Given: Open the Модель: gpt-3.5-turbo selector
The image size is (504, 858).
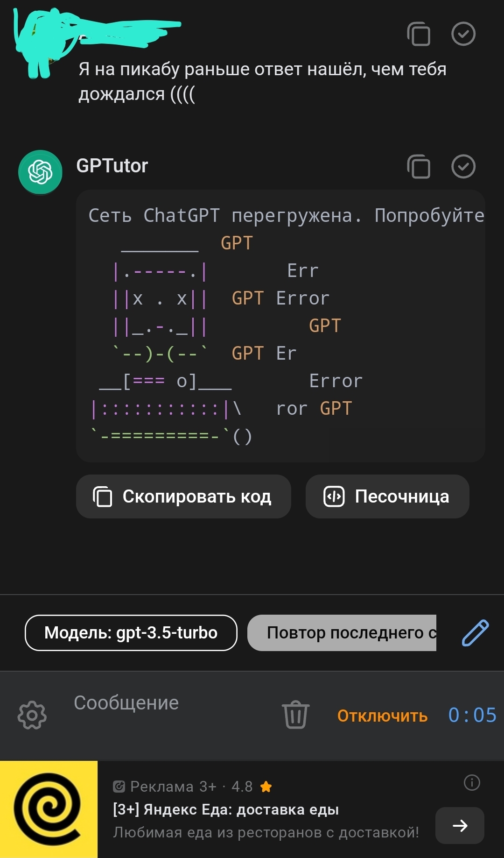Looking at the screenshot, I should [131, 633].
